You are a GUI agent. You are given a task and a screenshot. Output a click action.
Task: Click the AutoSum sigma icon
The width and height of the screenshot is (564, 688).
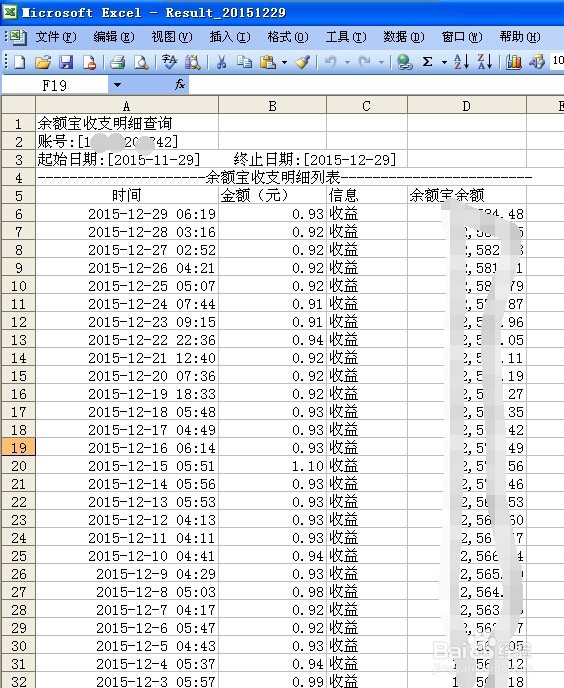coord(427,62)
